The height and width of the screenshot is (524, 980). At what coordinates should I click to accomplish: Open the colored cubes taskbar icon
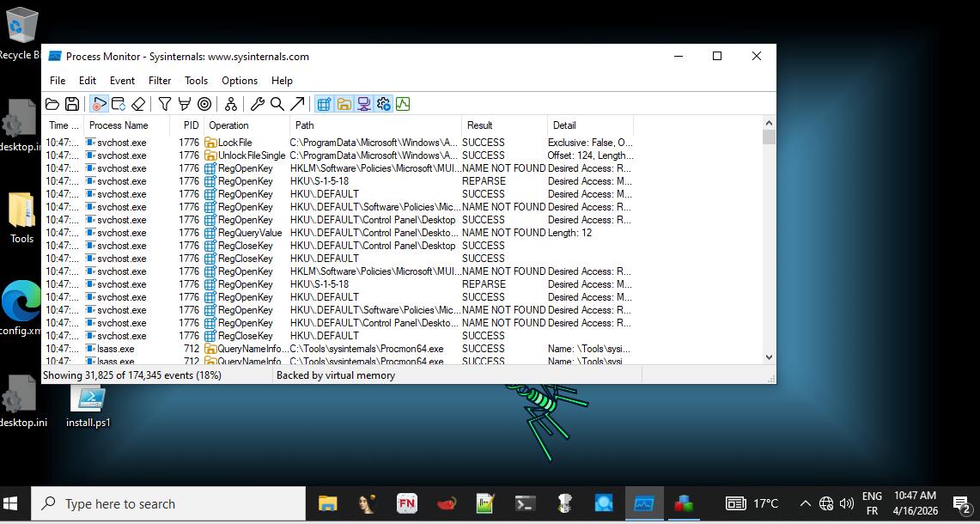[x=684, y=503]
